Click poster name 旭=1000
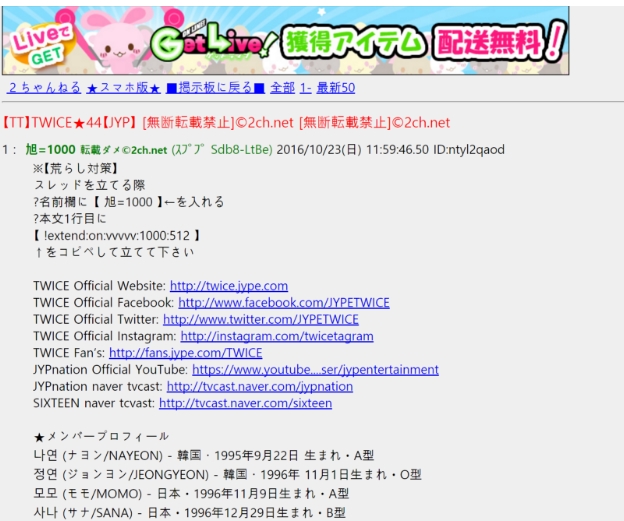This screenshot has height=521, width=624. [51, 150]
